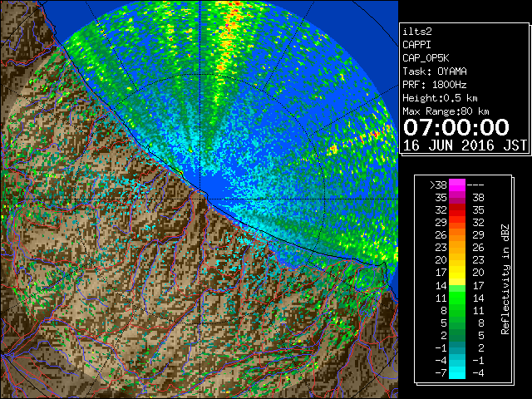
Task: Click the 'PRF: 1800Hz' entry
Action: click(x=434, y=85)
